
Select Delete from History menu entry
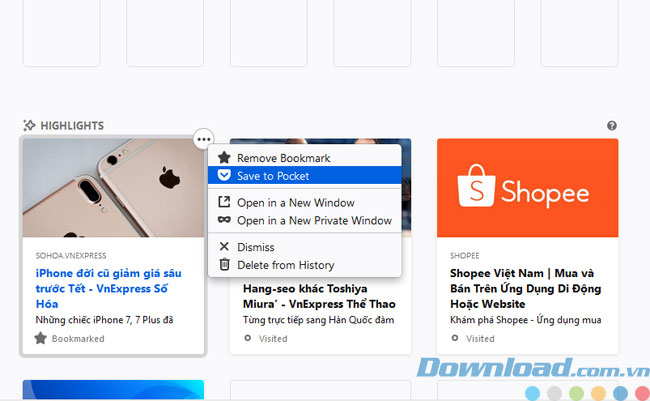pos(305,265)
